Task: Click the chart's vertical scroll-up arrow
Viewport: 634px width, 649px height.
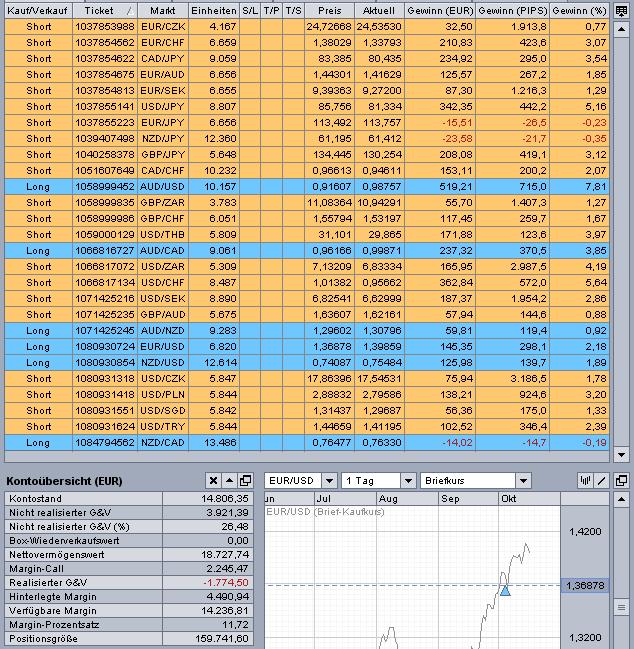Action: point(621,499)
